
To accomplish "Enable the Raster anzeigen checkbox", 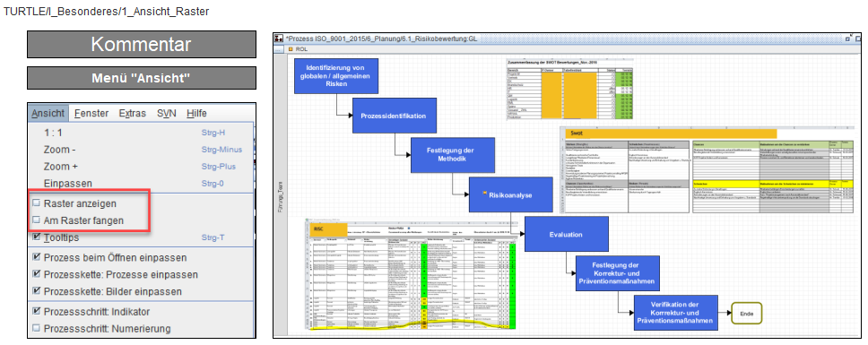I will (37, 203).
